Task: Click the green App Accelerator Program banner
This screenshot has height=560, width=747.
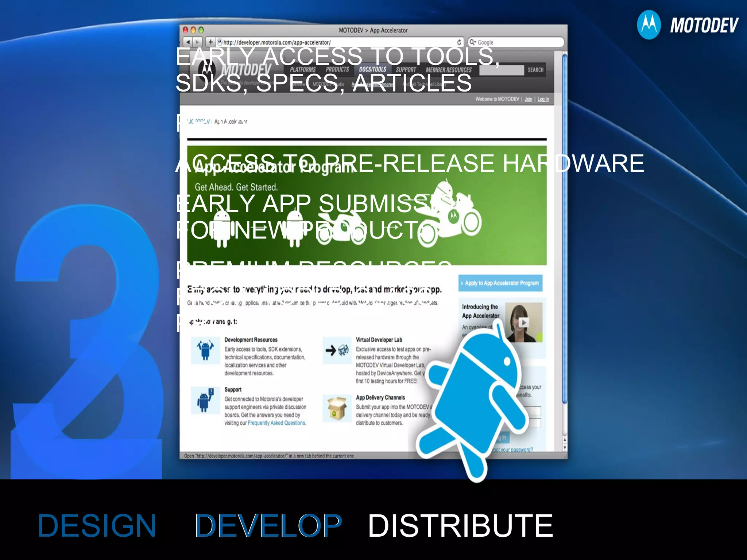Action: point(367,206)
